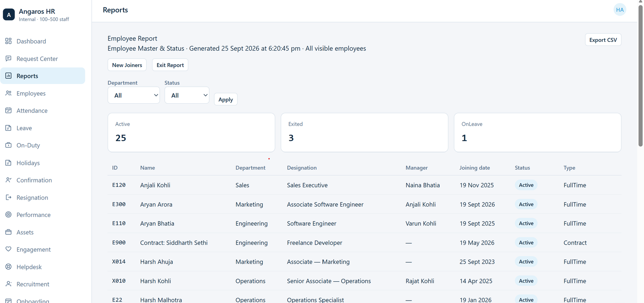Open the New Joiners report
The image size is (644, 303).
pyautogui.click(x=127, y=65)
